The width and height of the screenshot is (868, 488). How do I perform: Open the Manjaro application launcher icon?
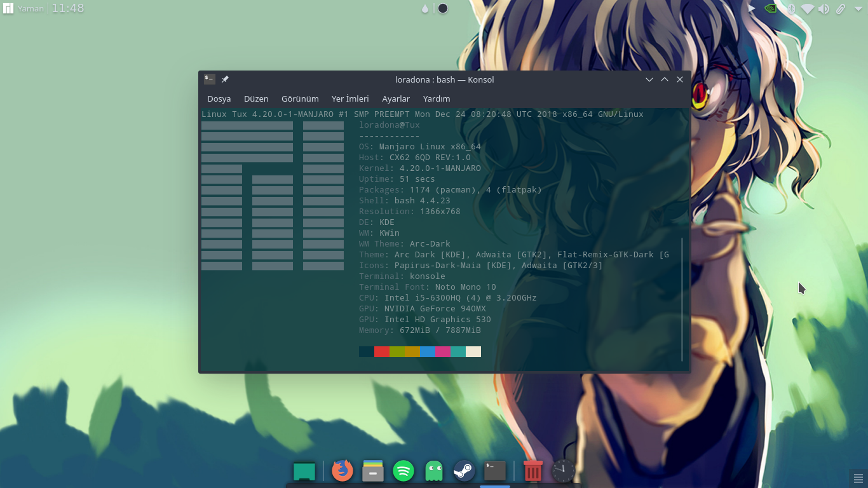[x=8, y=8]
